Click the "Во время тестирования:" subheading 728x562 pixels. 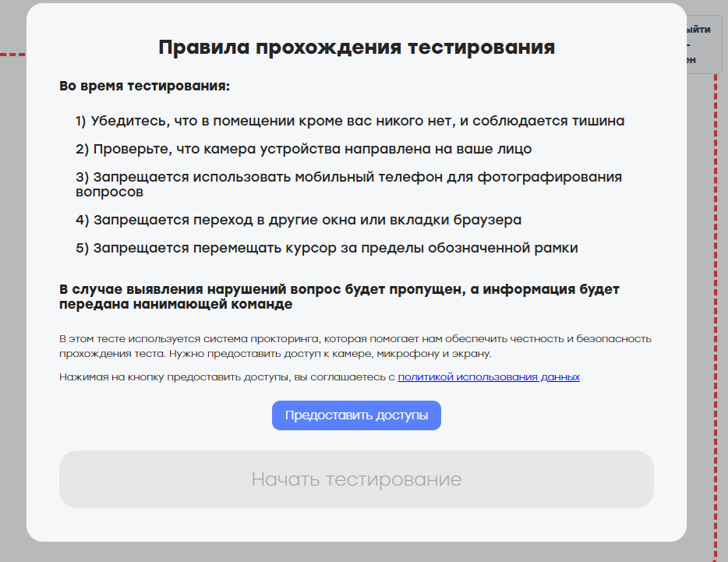click(x=145, y=86)
